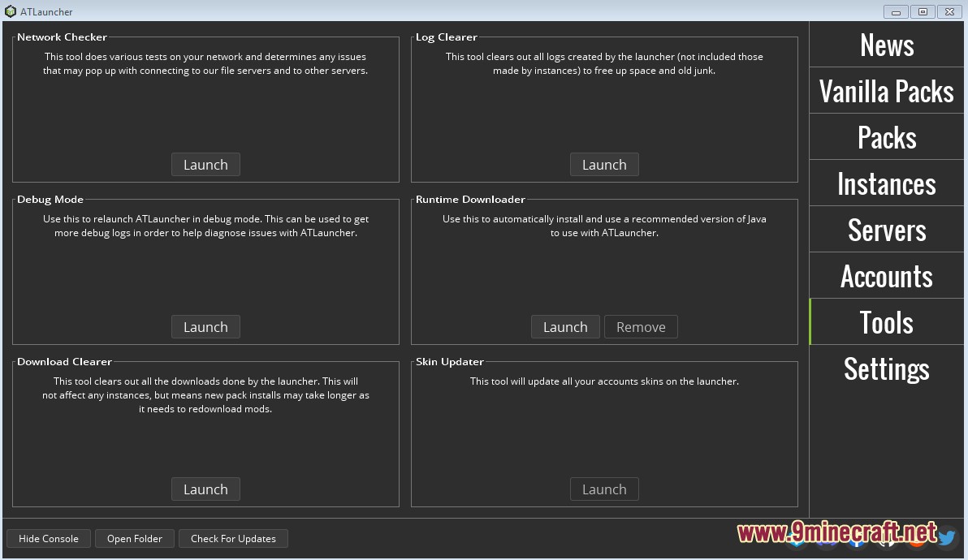Screen dimensions: 968x560
Task: Launch the Log Clearer tool
Action: (x=604, y=165)
